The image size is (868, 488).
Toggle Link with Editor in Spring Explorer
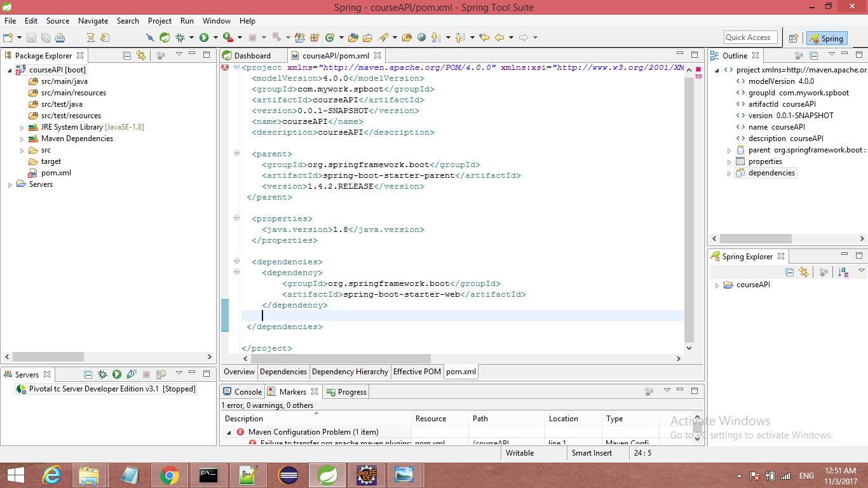tap(804, 272)
